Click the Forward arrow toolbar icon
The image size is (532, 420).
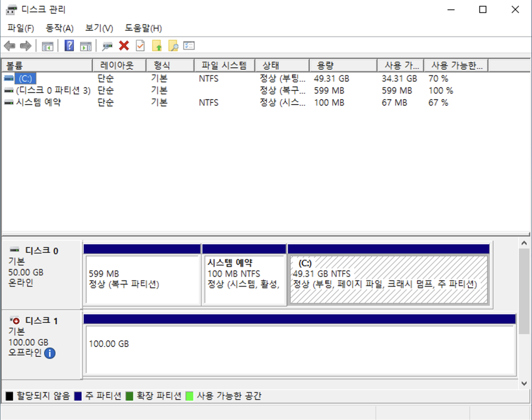click(26, 46)
